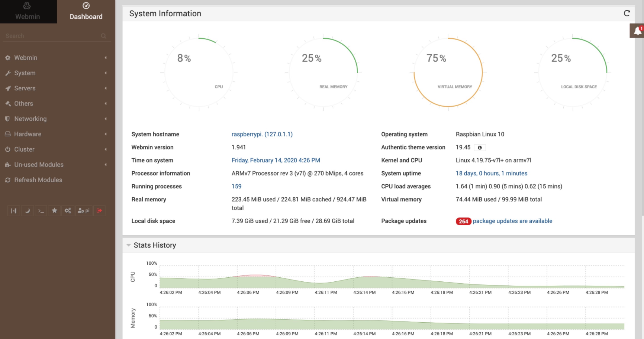Expand the System category

pyautogui.click(x=57, y=73)
